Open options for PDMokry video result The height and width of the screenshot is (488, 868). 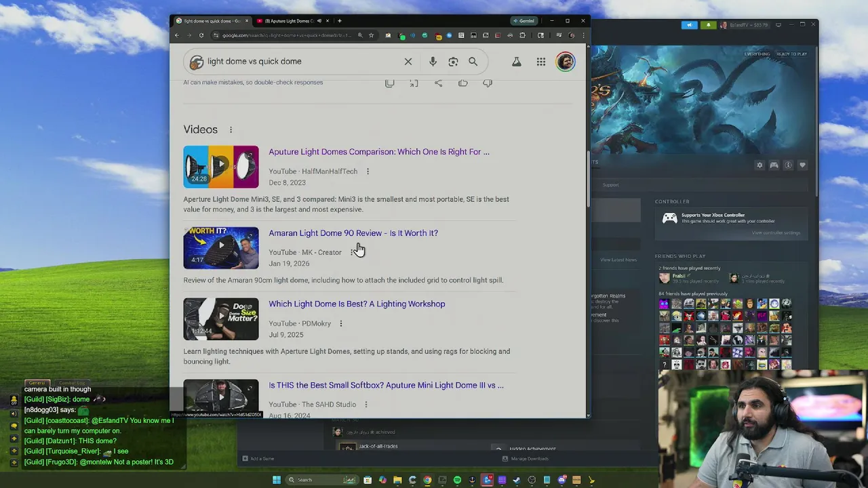(341, 323)
